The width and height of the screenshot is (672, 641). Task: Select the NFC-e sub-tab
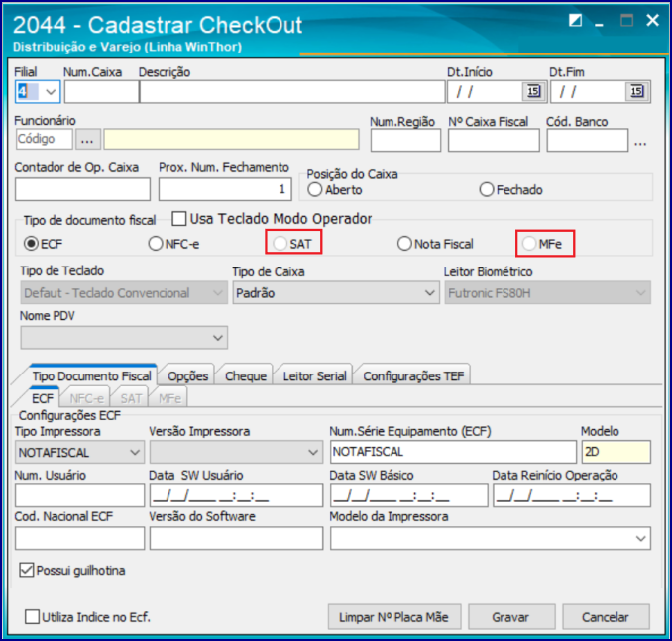pyautogui.click(x=86, y=398)
